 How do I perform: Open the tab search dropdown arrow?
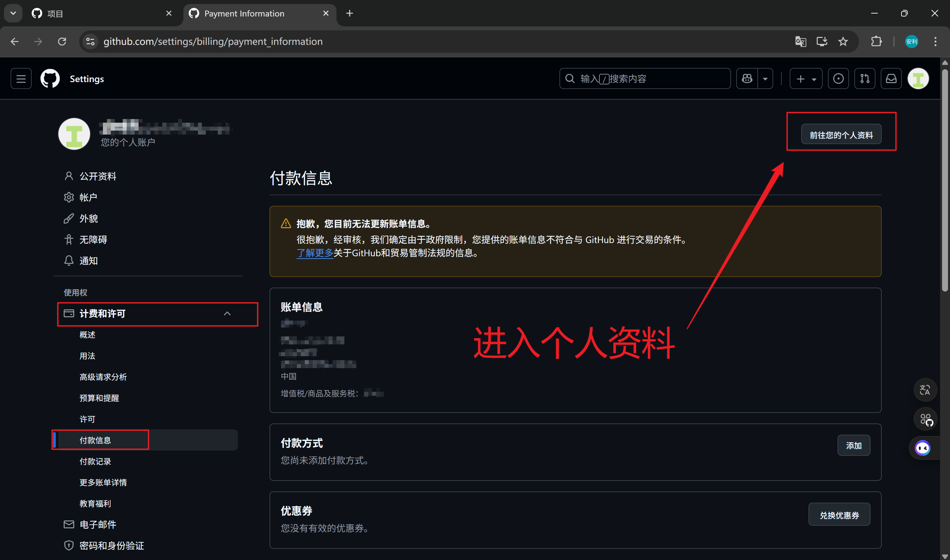[x=13, y=13]
